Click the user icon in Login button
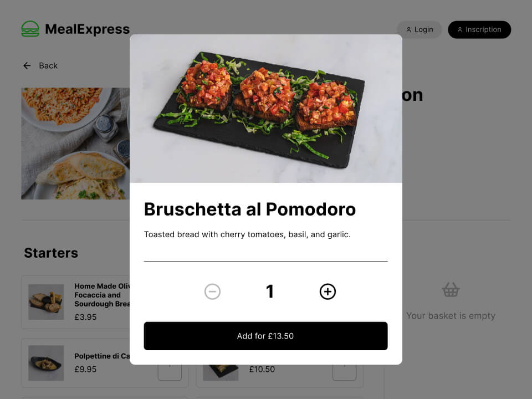The height and width of the screenshot is (399, 532). pos(408,30)
